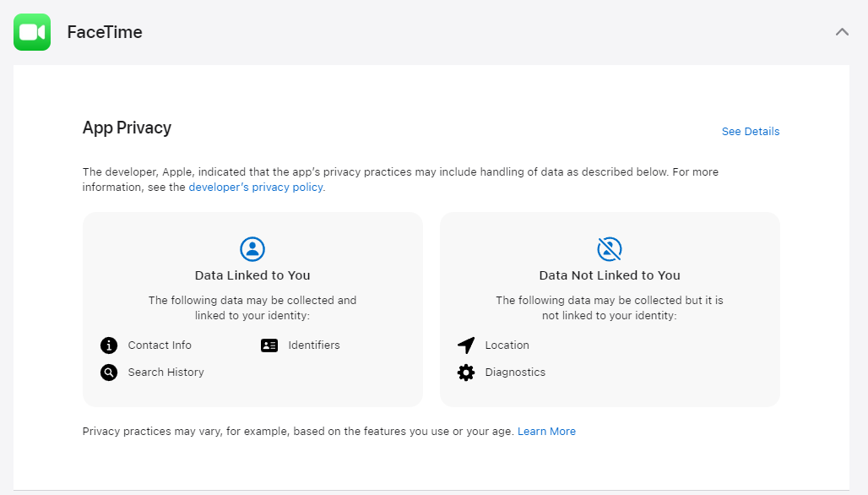
Task: Click the 'Search History' label
Action: coord(166,372)
